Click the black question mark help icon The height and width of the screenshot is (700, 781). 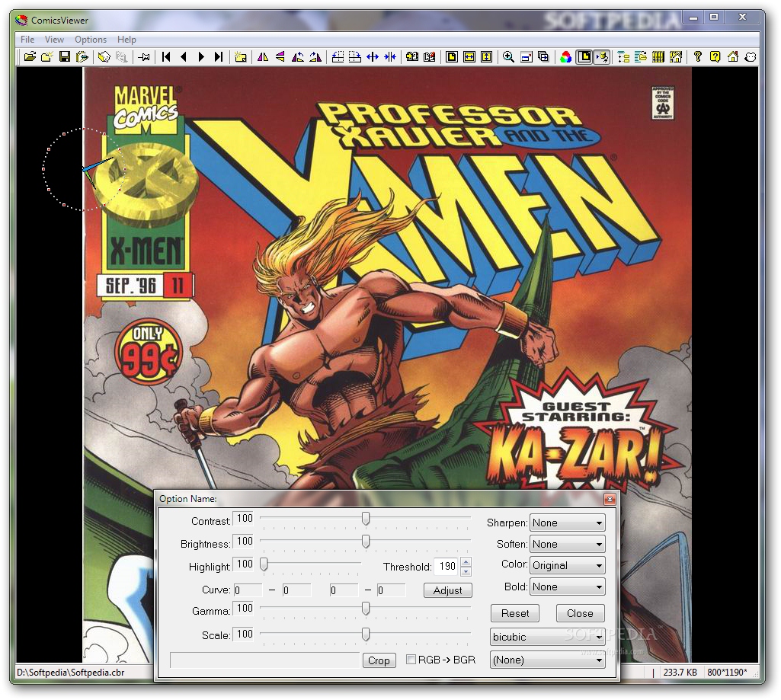tap(698, 57)
